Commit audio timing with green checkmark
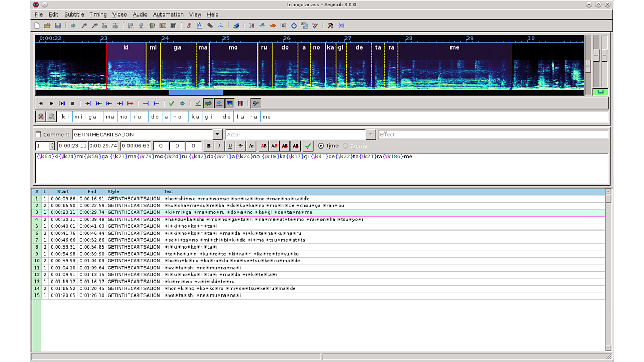This screenshot has height=362, width=644. pos(172,103)
